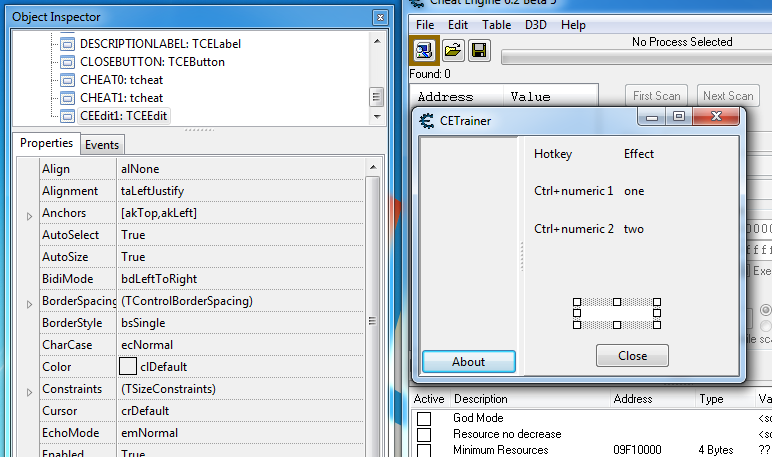The height and width of the screenshot is (457, 772).
Task: Expand the BorderSpacing property
Action: 29,302
